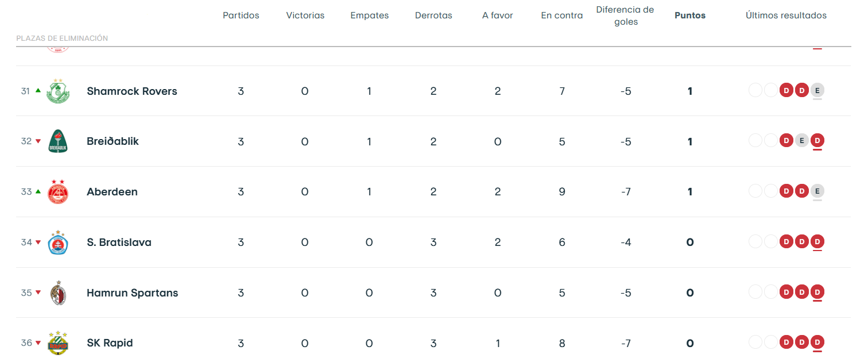Click the Hamrun Spartans club crest
This screenshot has width=868, height=362.
(x=58, y=293)
